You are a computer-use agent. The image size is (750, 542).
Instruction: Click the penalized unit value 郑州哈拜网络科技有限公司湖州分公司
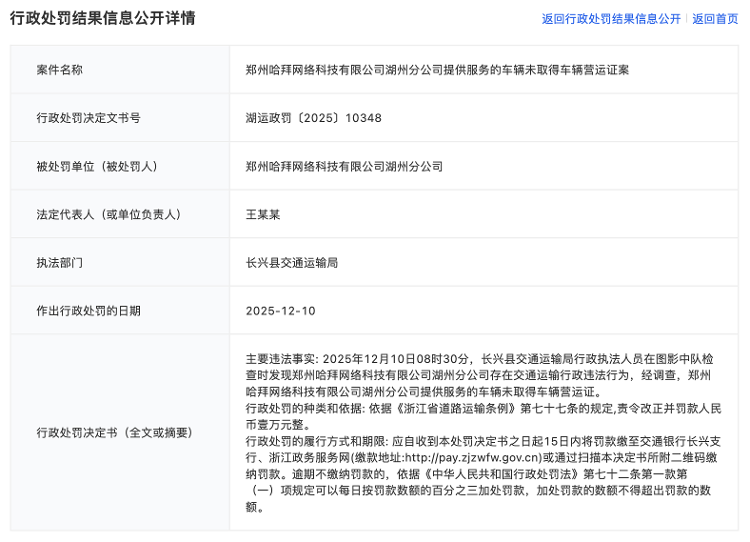point(344,166)
